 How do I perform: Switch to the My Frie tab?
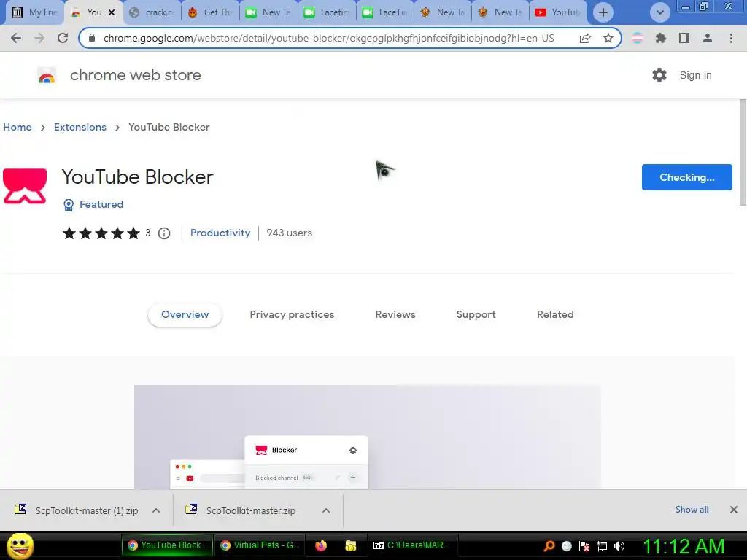34,12
